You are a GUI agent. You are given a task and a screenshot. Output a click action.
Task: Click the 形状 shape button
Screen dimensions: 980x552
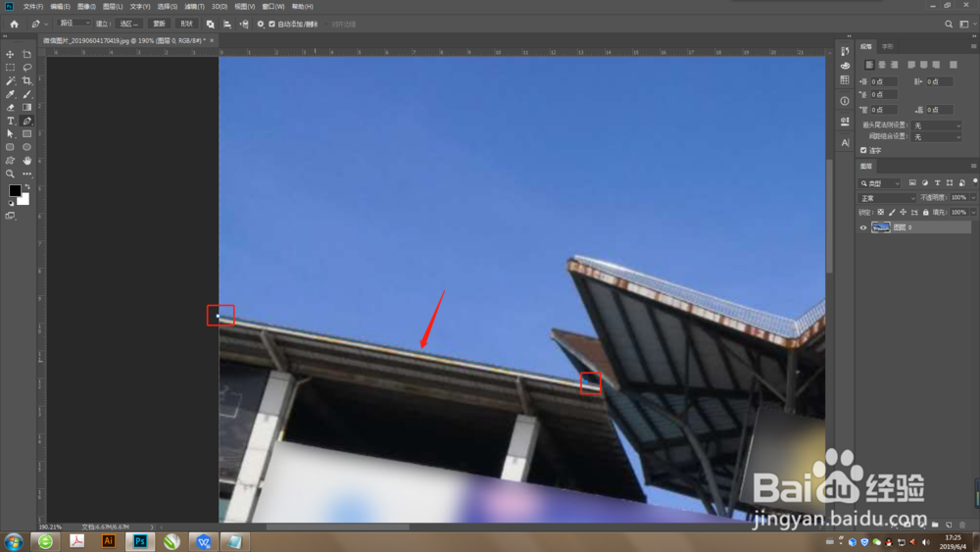pyautogui.click(x=187, y=24)
